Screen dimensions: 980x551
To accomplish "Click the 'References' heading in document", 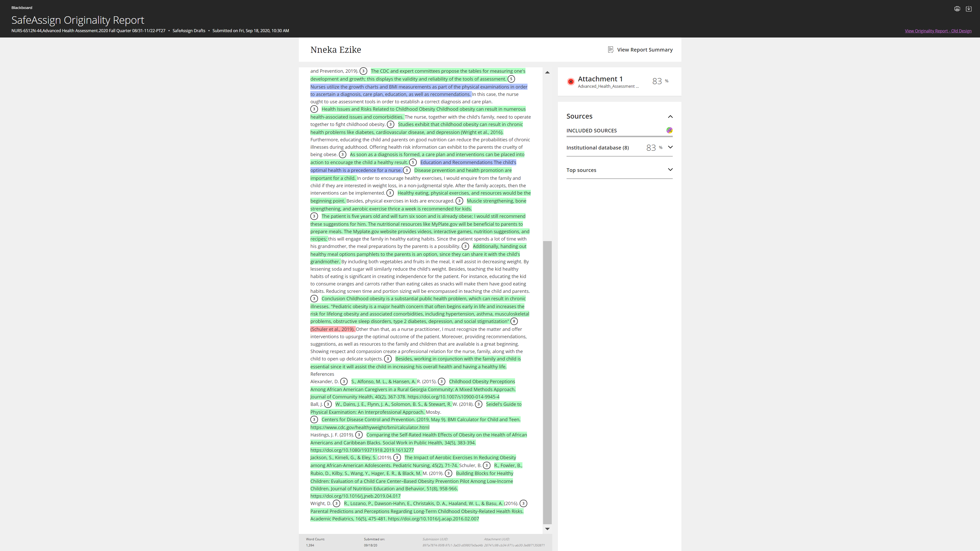I will click(x=322, y=374).
